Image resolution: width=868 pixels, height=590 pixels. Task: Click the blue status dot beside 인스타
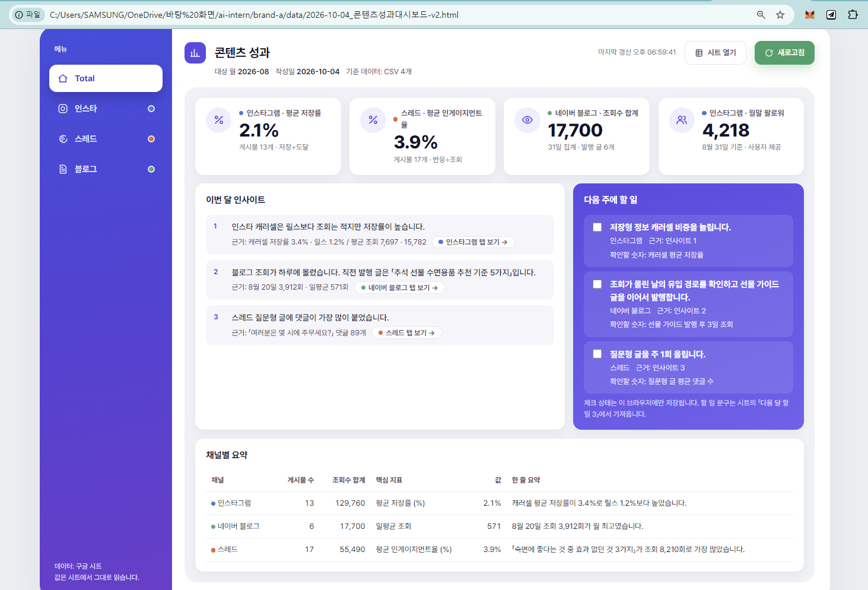[x=151, y=109]
